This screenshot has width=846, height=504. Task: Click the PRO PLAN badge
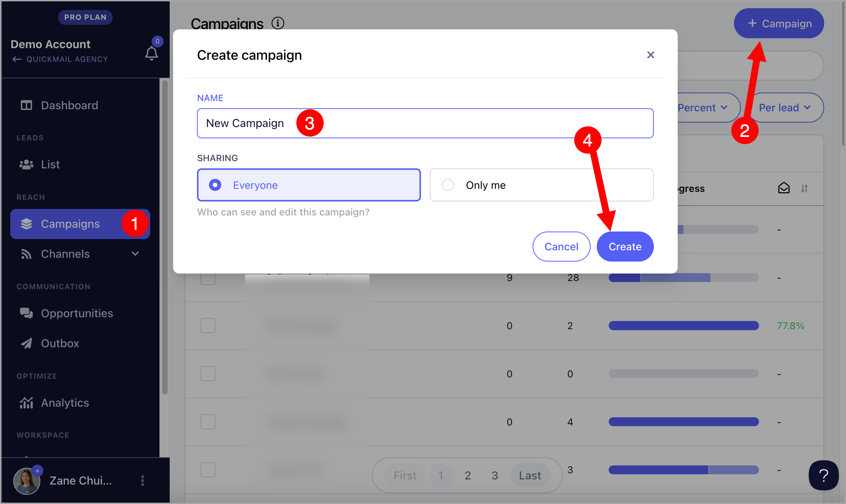pyautogui.click(x=85, y=17)
